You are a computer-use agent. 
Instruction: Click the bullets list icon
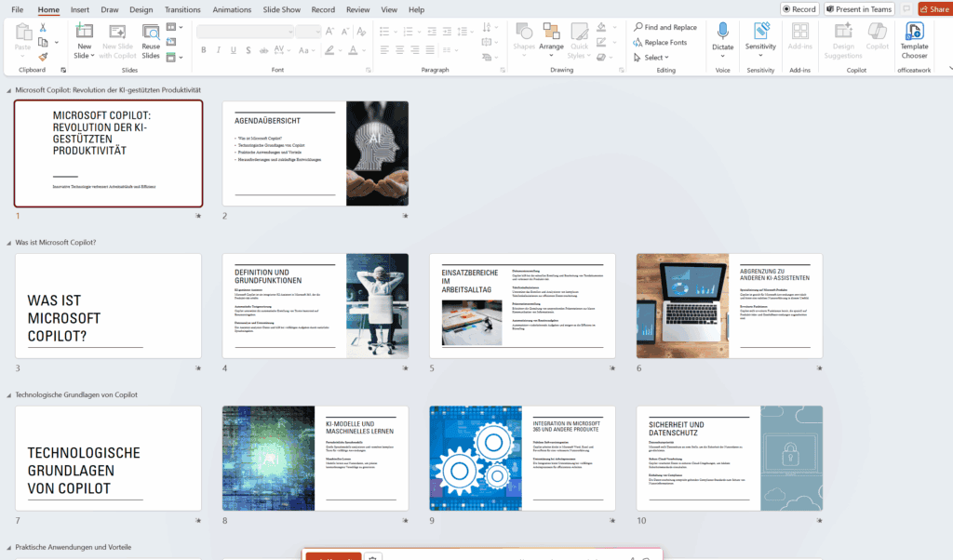(384, 31)
